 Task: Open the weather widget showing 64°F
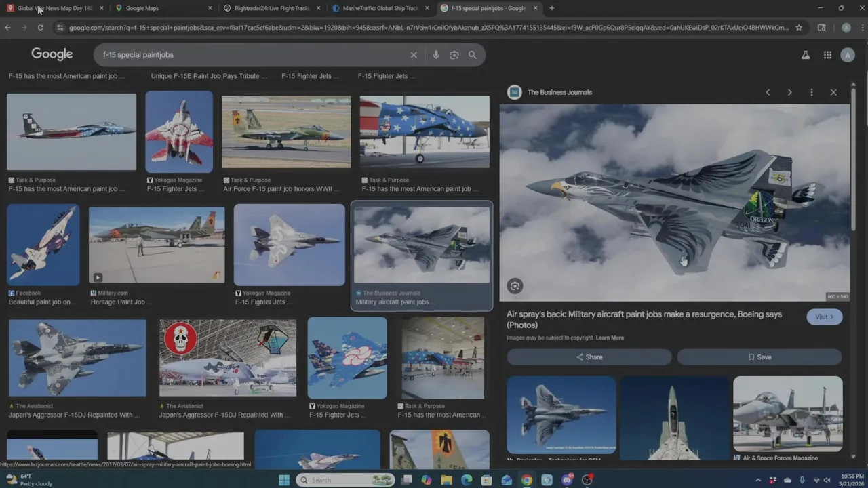pos(28,480)
